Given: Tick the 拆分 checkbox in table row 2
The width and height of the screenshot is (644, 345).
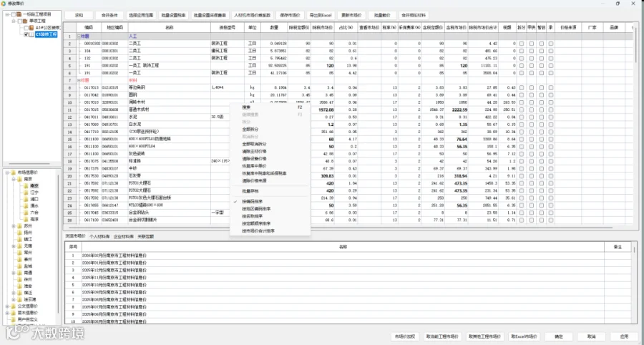Looking at the screenshot, I should pyautogui.click(x=522, y=44).
